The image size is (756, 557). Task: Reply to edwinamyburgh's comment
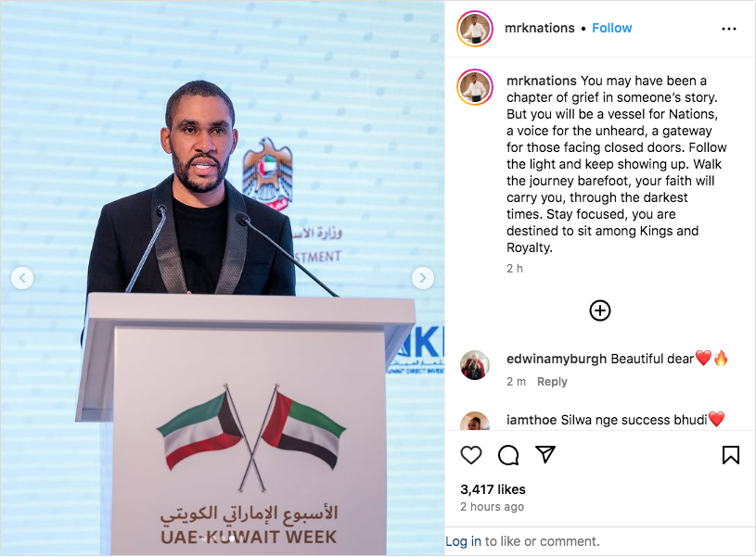pyautogui.click(x=552, y=382)
